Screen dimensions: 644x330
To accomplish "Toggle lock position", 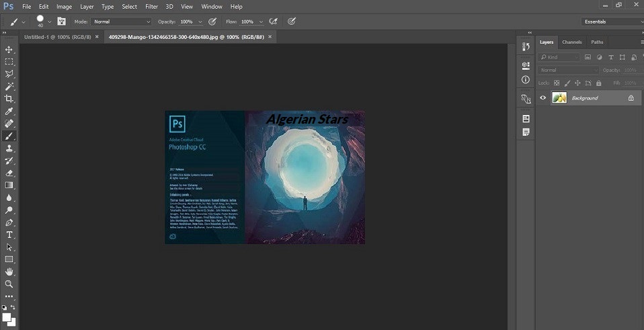I will [577, 83].
